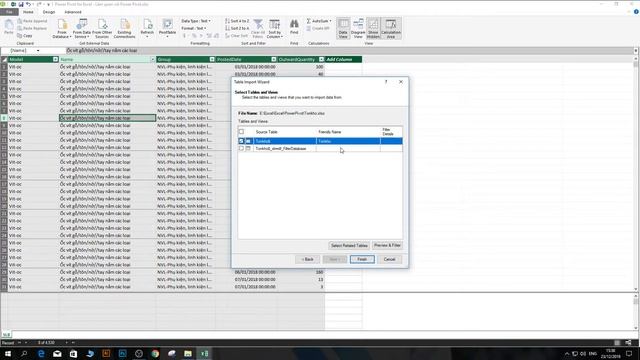Click the Find binoculars icon
This screenshot has height=360, width=640.
tap(294, 27)
